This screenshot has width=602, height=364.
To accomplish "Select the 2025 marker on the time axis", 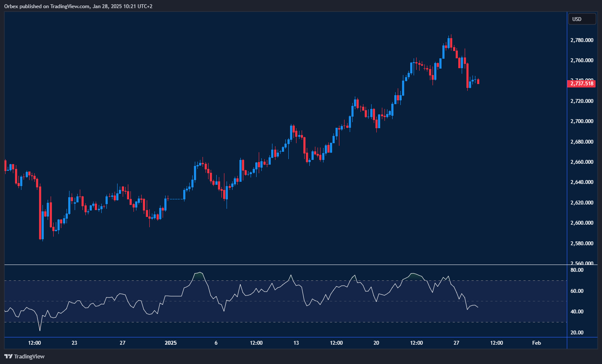I will pos(170,343).
